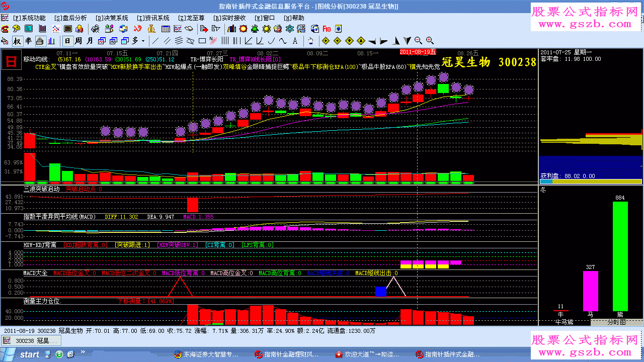Select the hand pan tool
644x362 pixels.
click(311, 41)
